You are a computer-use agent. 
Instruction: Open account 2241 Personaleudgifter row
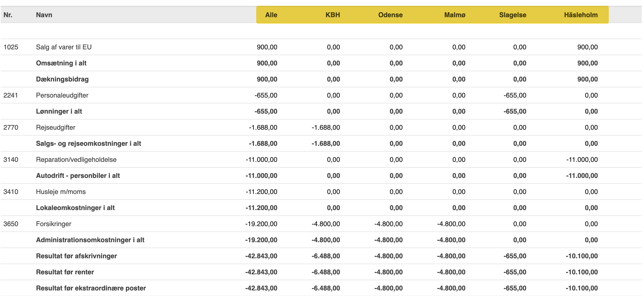pyautogui.click(x=62, y=95)
